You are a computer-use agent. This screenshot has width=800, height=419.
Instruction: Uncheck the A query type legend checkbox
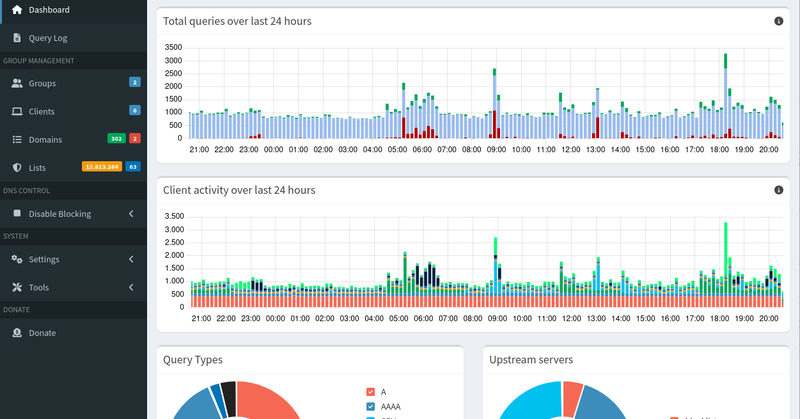(x=370, y=392)
